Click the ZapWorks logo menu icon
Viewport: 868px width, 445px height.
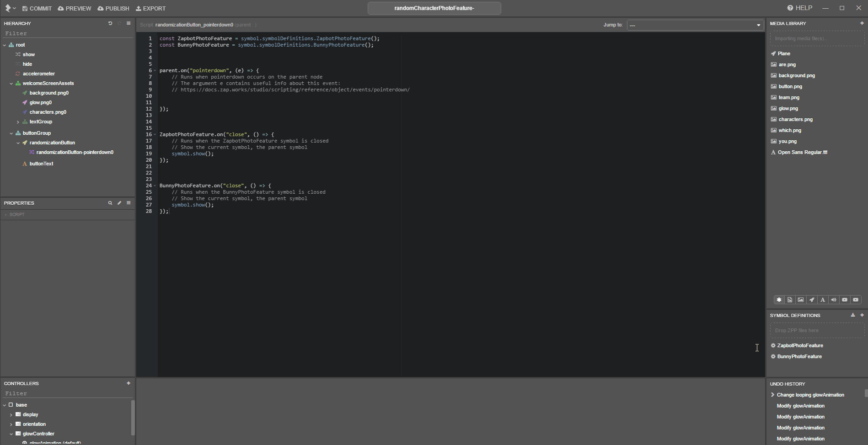10,8
